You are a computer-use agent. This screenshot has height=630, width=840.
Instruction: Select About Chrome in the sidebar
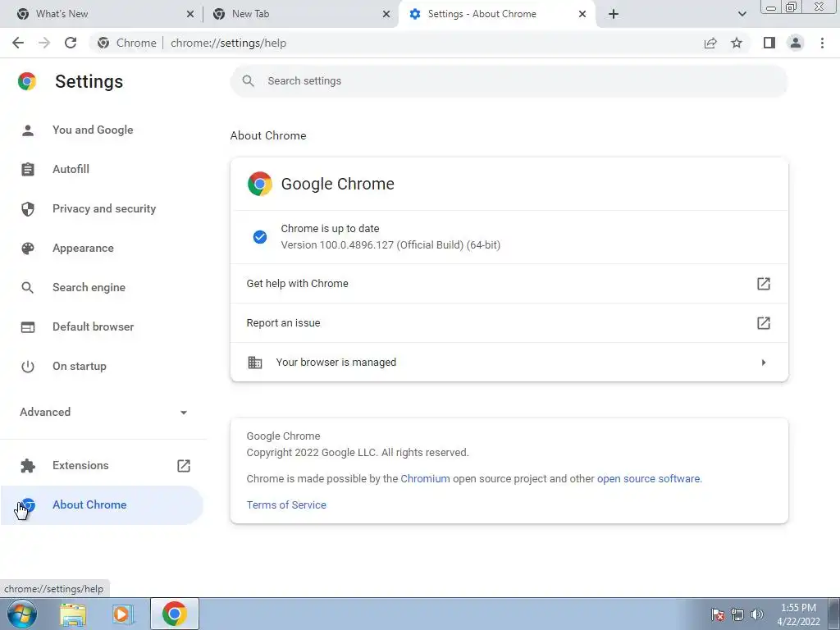pyautogui.click(x=102, y=505)
